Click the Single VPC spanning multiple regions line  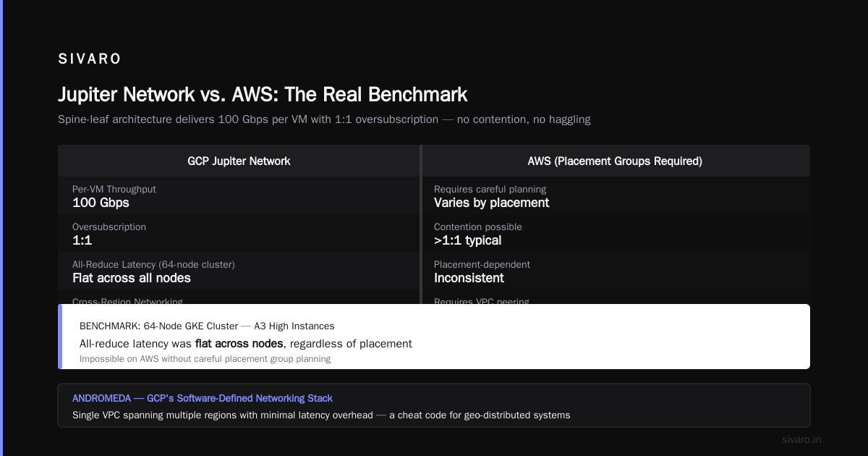pos(321,415)
